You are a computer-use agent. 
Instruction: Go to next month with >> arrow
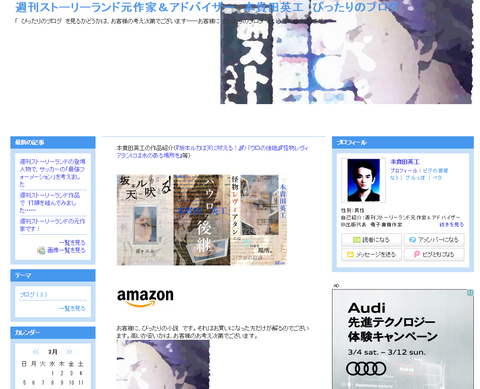[x=69, y=352]
